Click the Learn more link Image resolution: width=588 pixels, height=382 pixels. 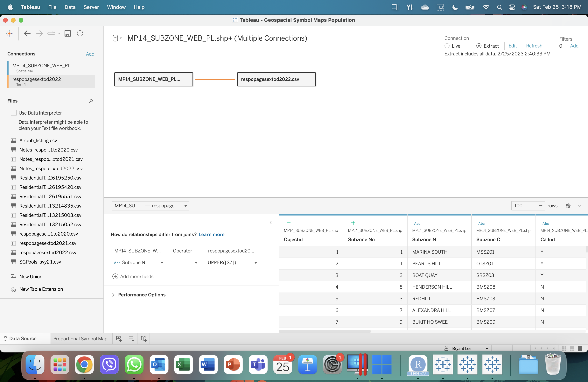(212, 234)
